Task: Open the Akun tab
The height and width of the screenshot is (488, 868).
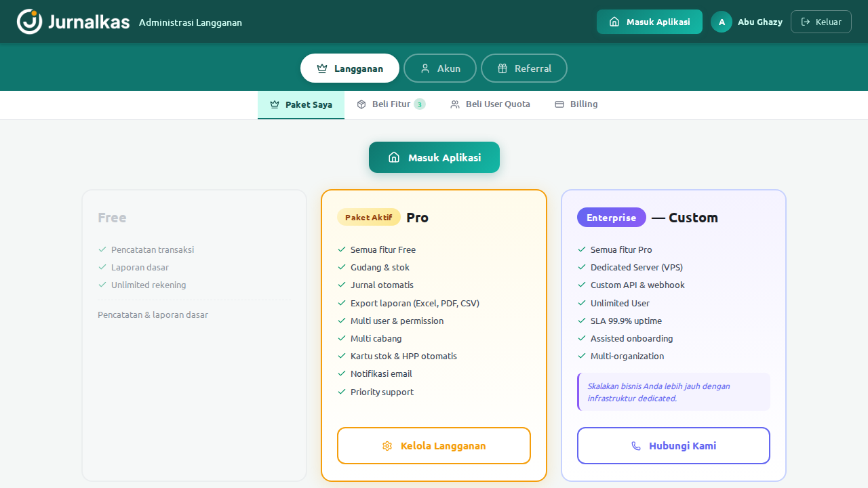Action: click(440, 68)
